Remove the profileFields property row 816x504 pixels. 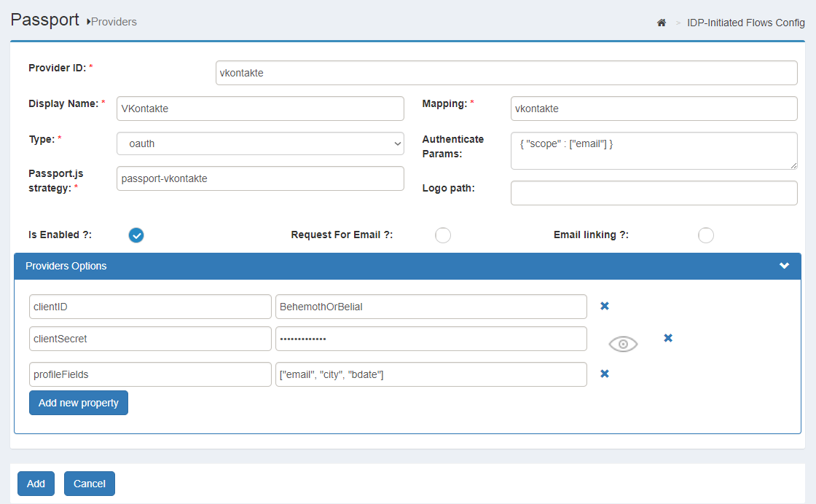click(x=604, y=374)
